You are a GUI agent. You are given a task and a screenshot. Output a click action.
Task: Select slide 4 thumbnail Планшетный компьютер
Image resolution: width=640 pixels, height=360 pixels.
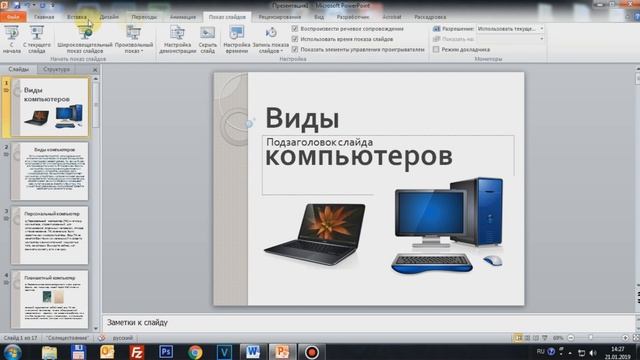[x=49, y=300]
